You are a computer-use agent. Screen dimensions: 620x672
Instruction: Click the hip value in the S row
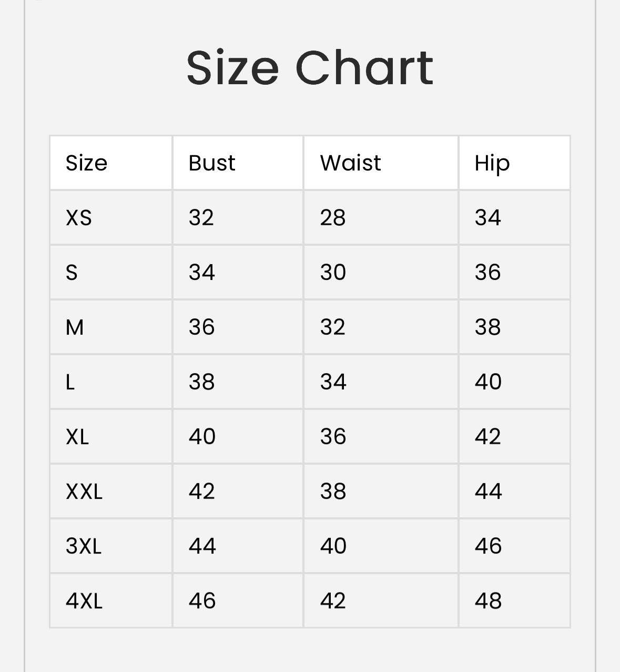487,273
